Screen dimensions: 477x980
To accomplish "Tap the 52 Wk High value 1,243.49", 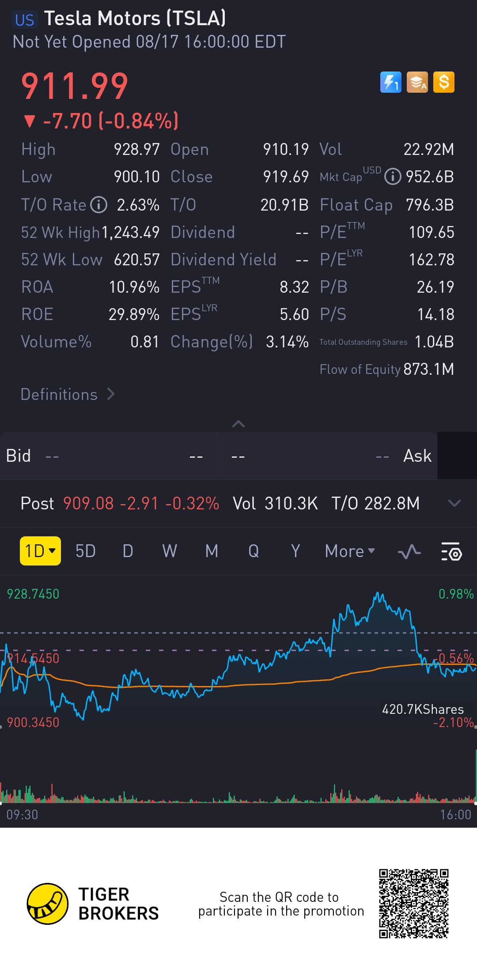I will (130, 232).
